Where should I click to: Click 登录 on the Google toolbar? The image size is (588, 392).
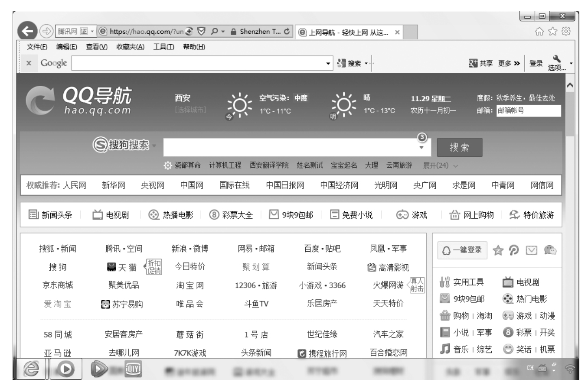536,63
